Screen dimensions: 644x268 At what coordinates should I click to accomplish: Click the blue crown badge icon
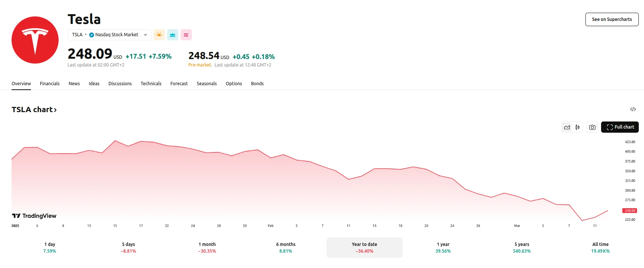click(x=172, y=34)
